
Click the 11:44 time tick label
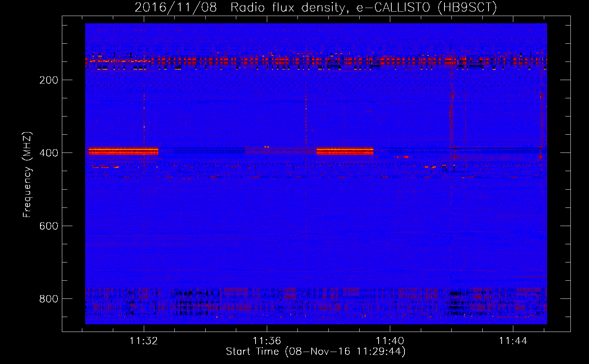pos(513,341)
